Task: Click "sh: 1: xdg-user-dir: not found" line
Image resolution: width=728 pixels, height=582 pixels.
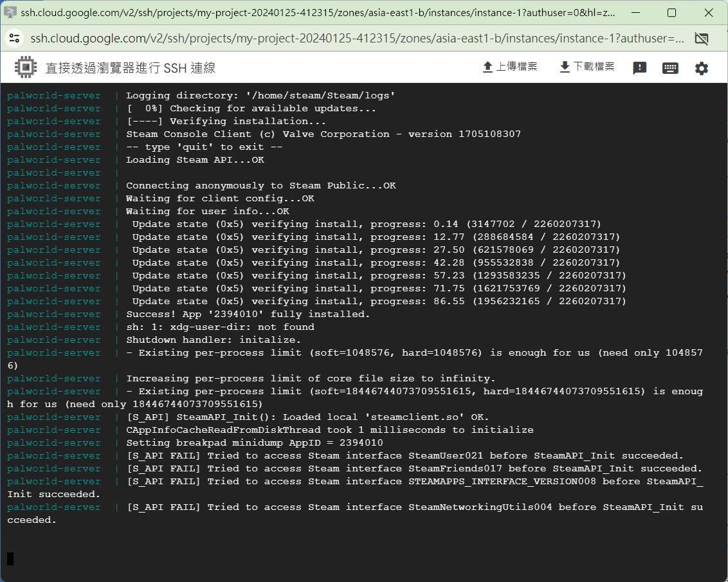Action: click(x=220, y=327)
